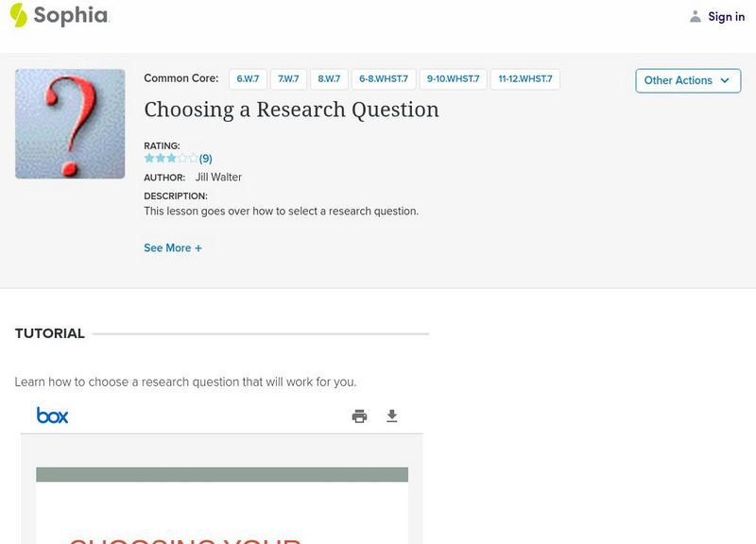Click the embedded document slide preview
The height and width of the screenshot is (544, 756).
click(x=222, y=505)
